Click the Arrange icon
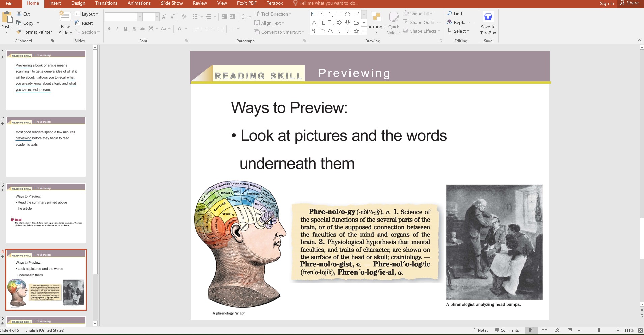Viewport: 644px width, 335px height. pos(376,22)
